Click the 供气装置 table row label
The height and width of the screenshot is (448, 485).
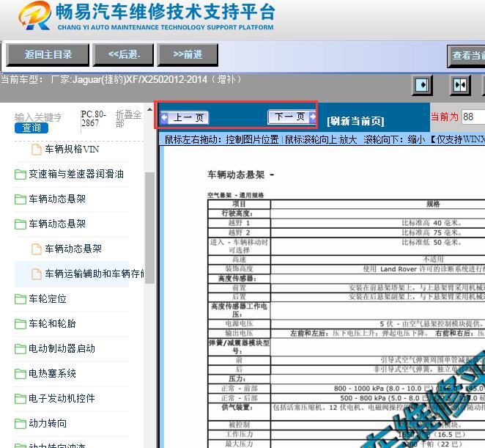tap(237, 408)
